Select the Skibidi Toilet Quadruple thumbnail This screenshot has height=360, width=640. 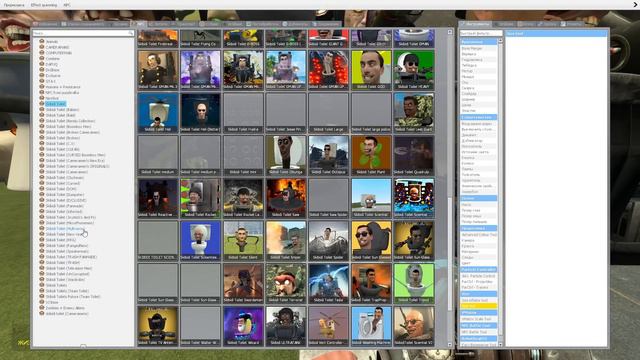pos(413,156)
